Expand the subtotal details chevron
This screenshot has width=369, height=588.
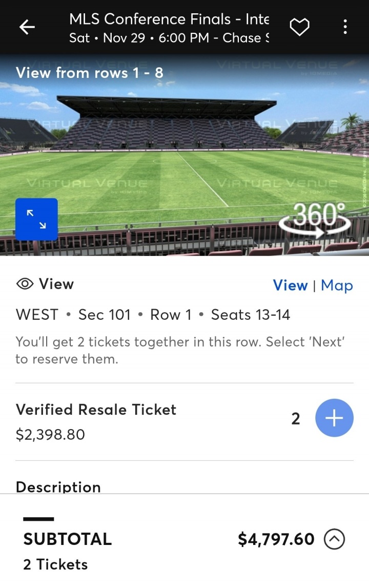click(x=335, y=539)
